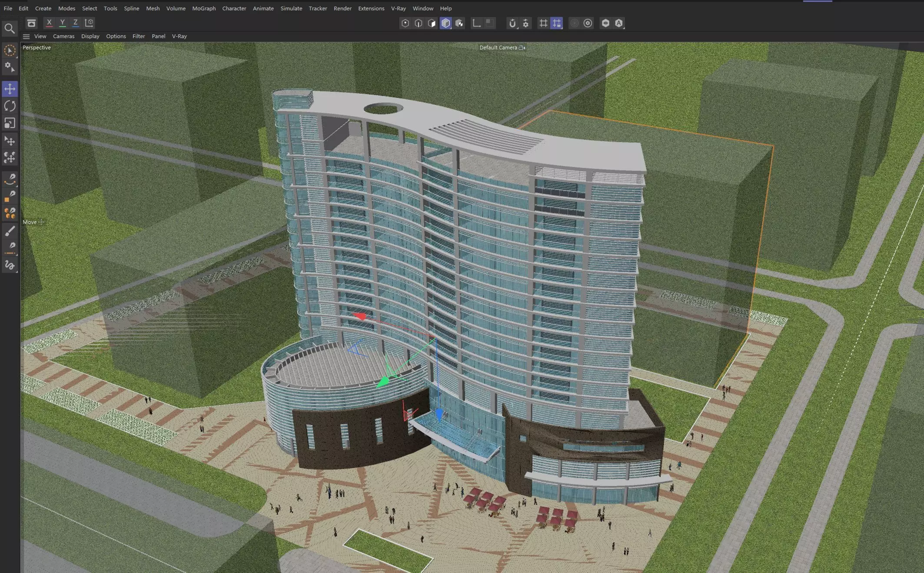This screenshot has width=924, height=573.
Task: Open viewport V-Ray menu
Action: [179, 36]
